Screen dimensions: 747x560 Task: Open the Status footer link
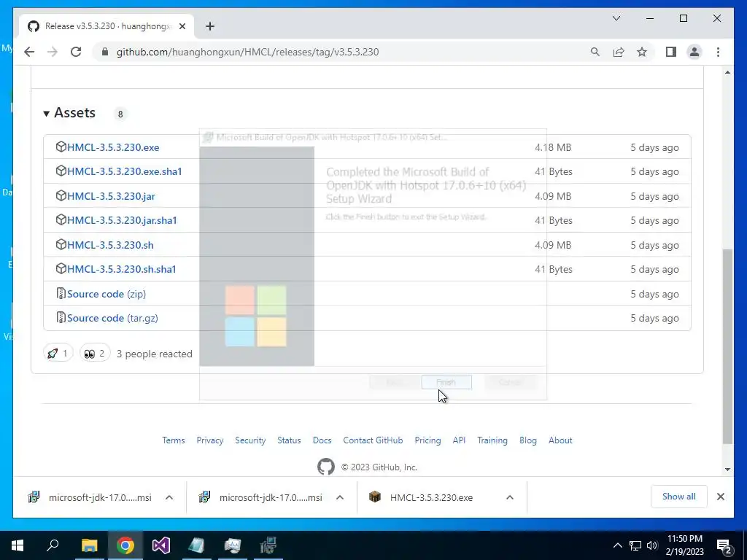[x=289, y=440]
